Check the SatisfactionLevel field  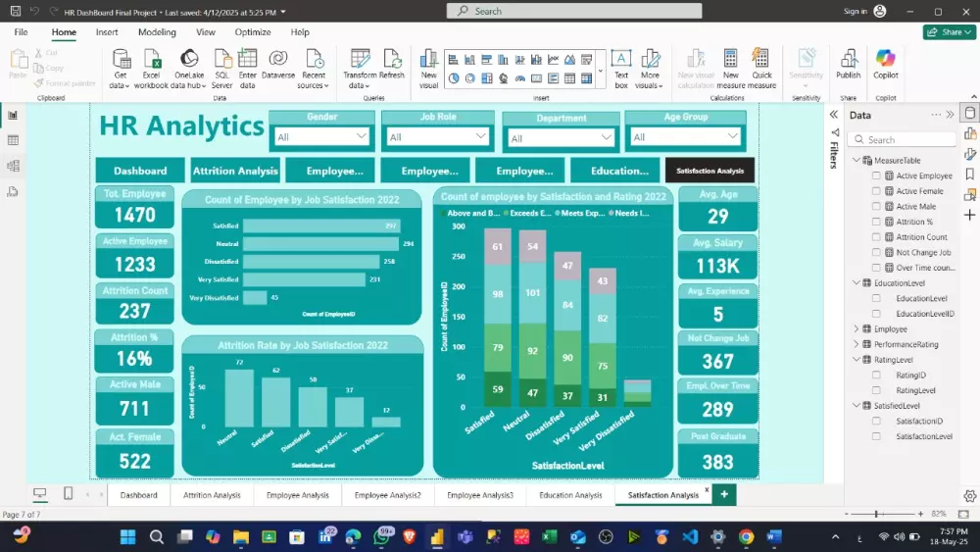(876, 436)
